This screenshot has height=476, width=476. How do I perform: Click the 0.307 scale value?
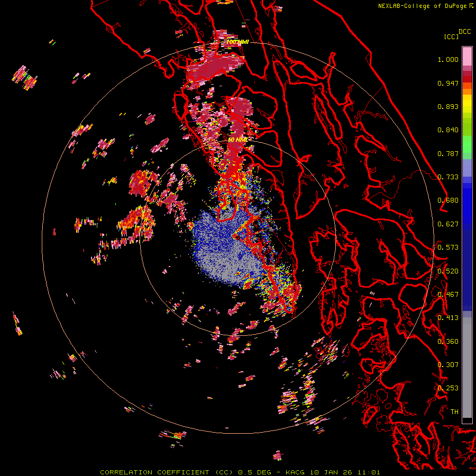coord(448,365)
